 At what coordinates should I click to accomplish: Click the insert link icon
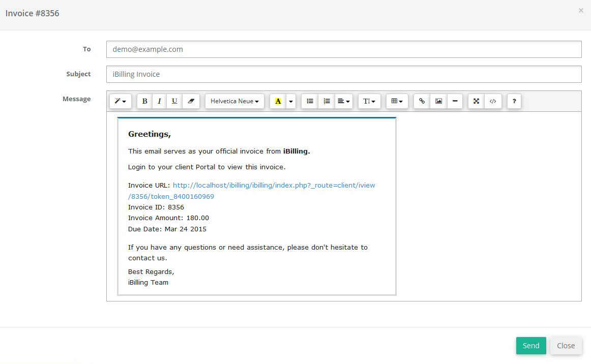(x=422, y=101)
